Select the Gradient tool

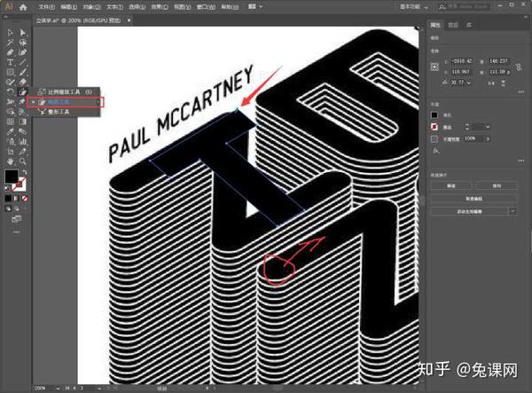tap(23, 122)
